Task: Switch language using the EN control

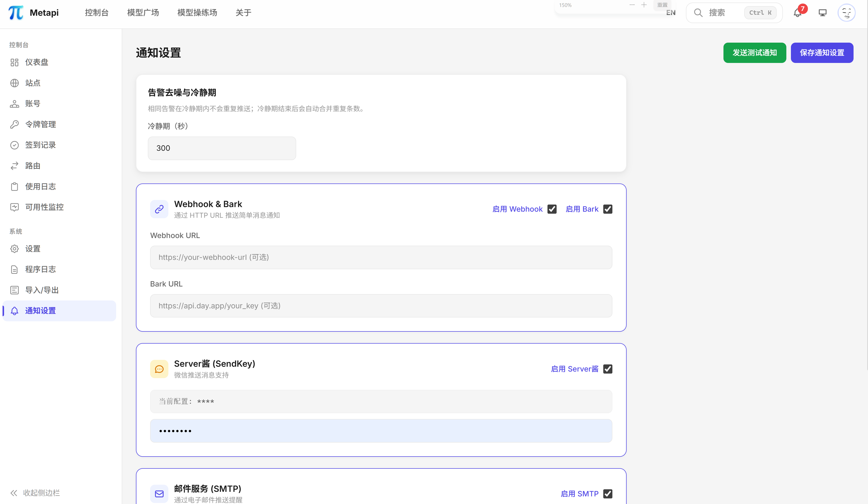Action: (670, 13)
